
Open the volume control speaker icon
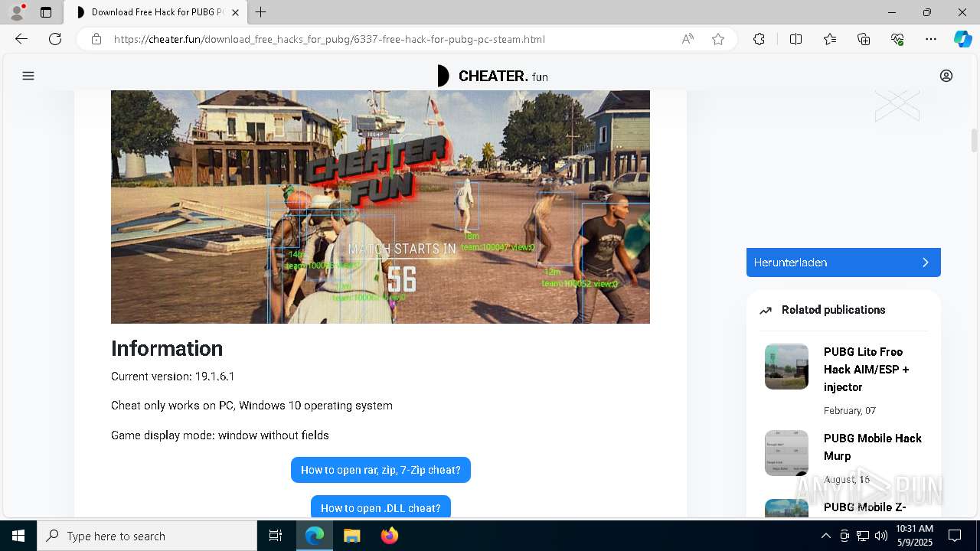pos(881,536)
